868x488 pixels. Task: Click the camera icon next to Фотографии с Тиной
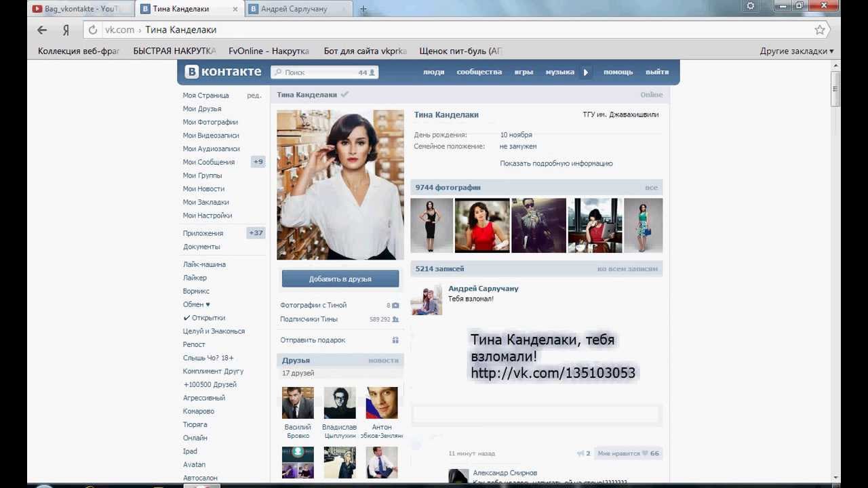395,306
